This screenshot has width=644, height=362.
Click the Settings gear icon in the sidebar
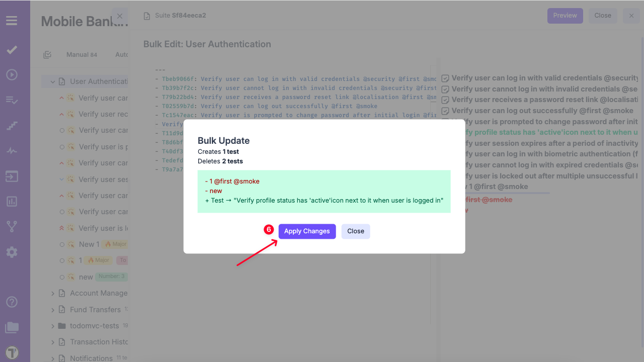(12, 252)
